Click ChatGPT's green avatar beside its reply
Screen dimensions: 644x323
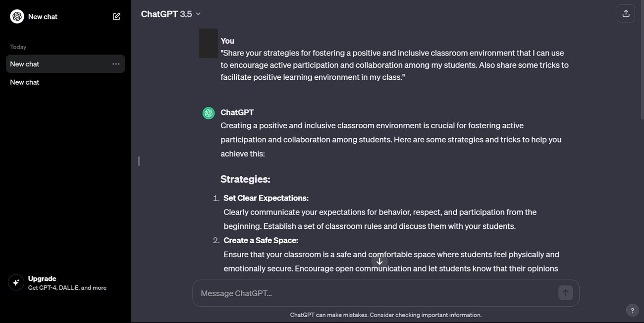tap(208, 112)
